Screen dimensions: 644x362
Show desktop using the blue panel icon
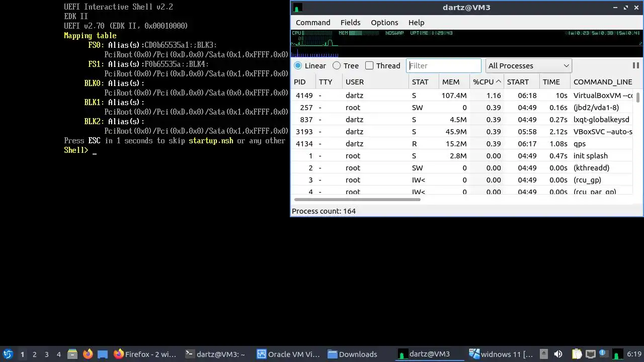point(103,354)
